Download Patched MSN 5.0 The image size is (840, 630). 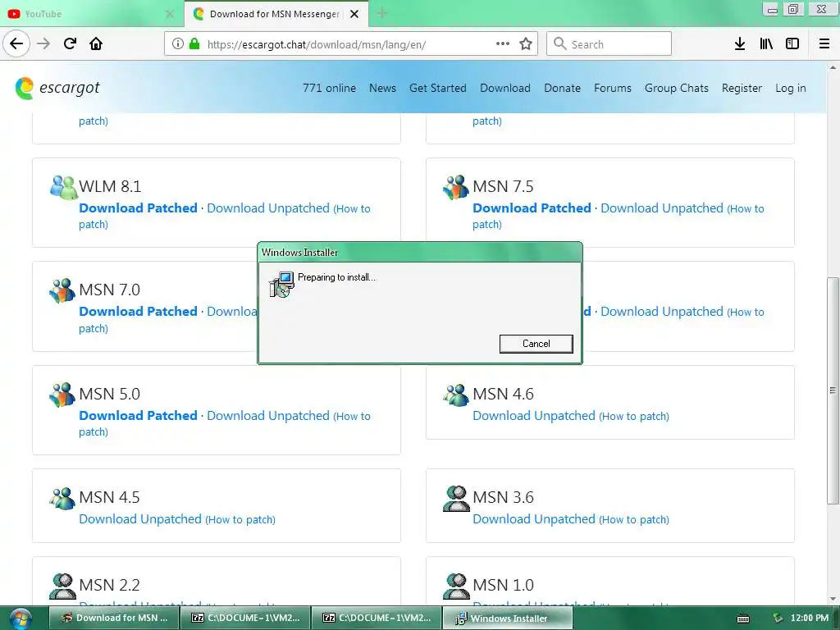point(138,415)
